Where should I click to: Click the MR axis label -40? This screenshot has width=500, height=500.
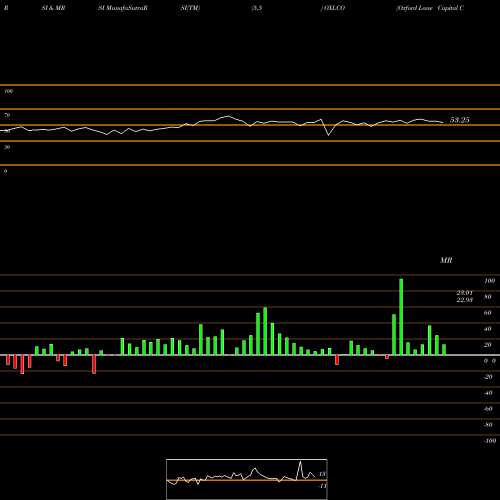[488, 393]
